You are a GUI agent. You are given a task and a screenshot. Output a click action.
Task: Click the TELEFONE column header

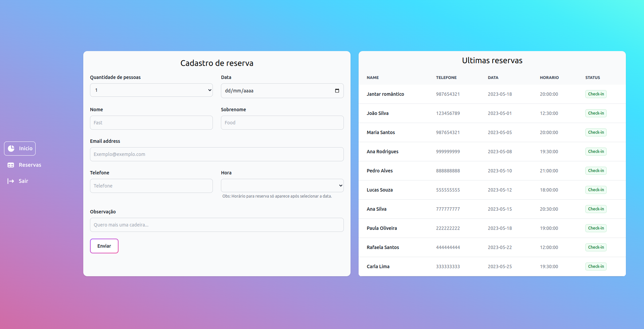(x=446, y=78)
